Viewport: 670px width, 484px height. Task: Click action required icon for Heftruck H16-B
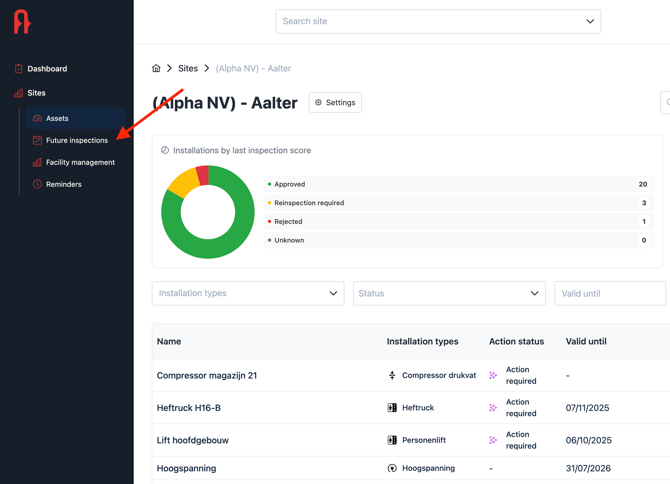coord(493,408)
